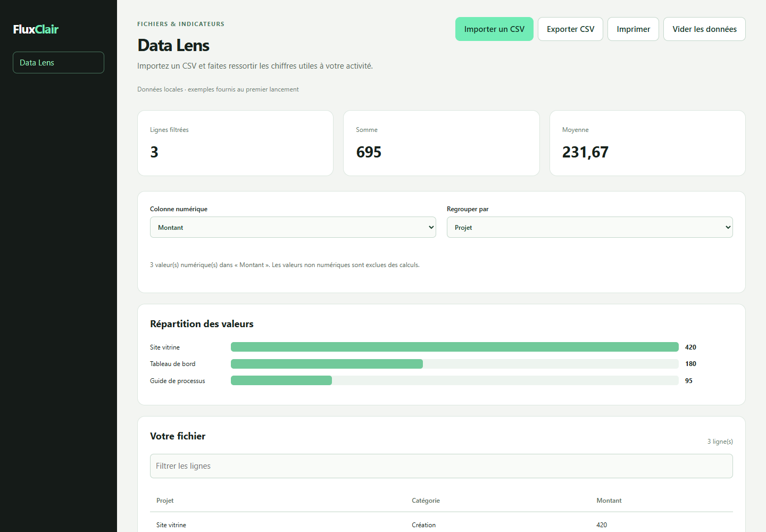Click the Données locales notice text
Image resolution: width=766 pixels, height=532 pixels.
(218, 89)
